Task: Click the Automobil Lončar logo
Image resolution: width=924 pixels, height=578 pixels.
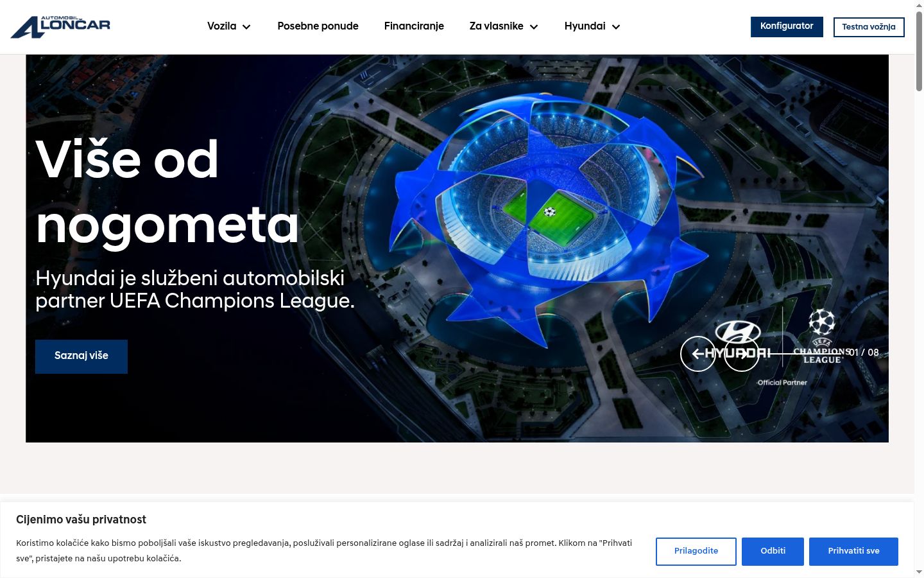Action: pos(61,27)
